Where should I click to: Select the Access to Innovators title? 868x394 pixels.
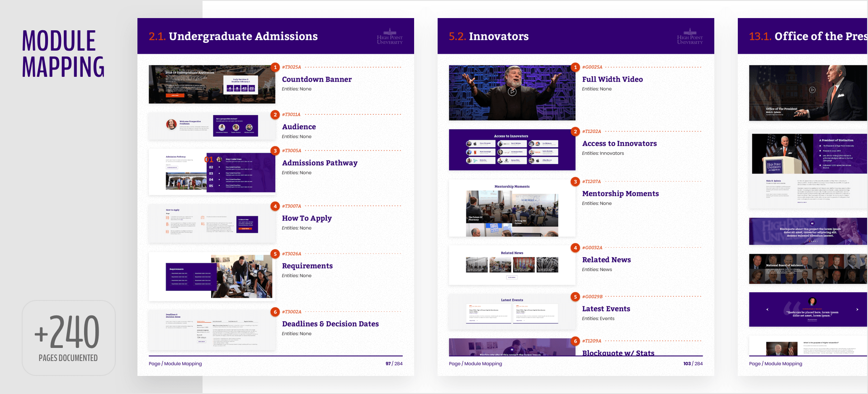pos(619,144)
